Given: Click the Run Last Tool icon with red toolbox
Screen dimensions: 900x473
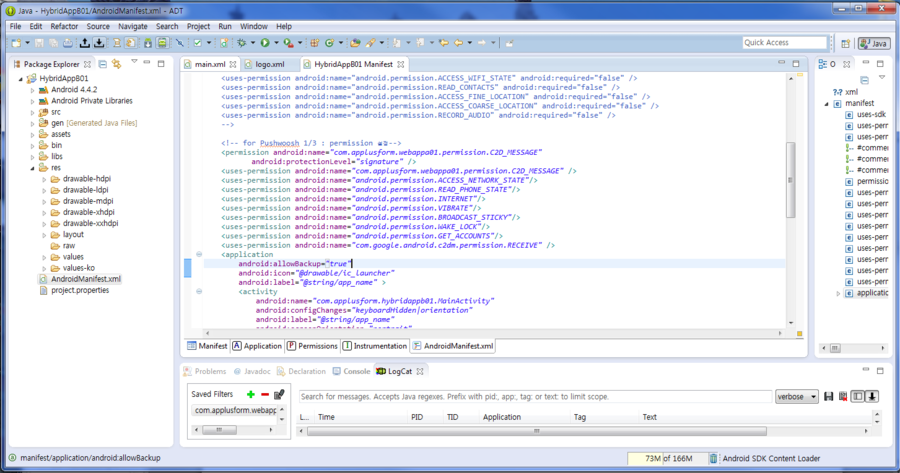Looking at the screenshot, I should [x=288, y=43].
